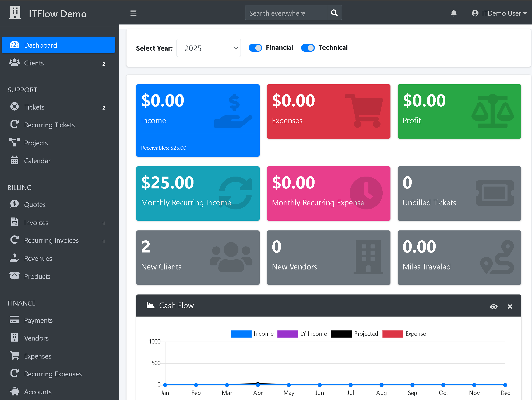
Task: Hide Cash Flow chart with eye icon
Action: point(494,307)
